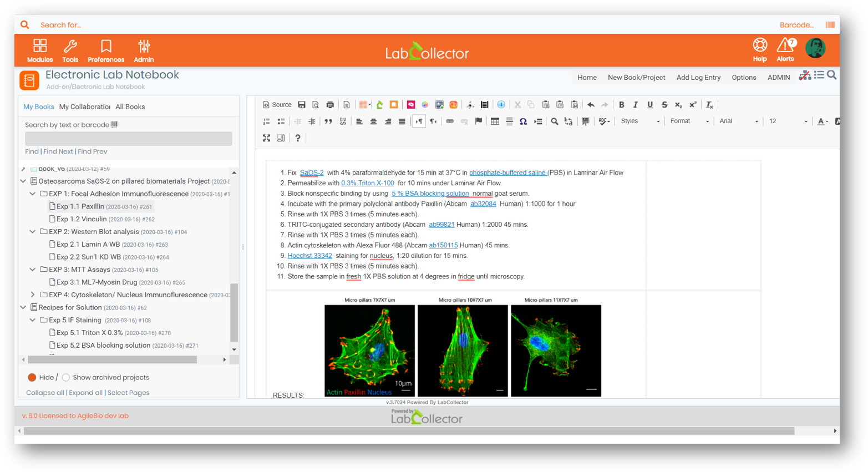868x472 pixels.
Task: Insert a table into the editor
Action: pyautogui.click(x=495, y=121)
